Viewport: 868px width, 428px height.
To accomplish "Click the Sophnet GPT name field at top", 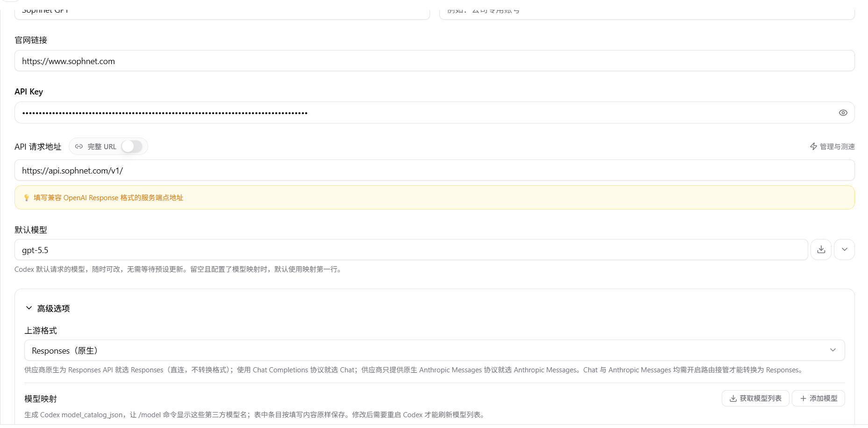I will (222, 10).
